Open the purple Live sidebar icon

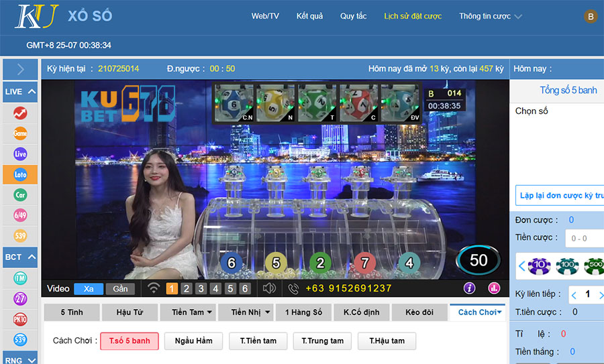coord(20,154)
